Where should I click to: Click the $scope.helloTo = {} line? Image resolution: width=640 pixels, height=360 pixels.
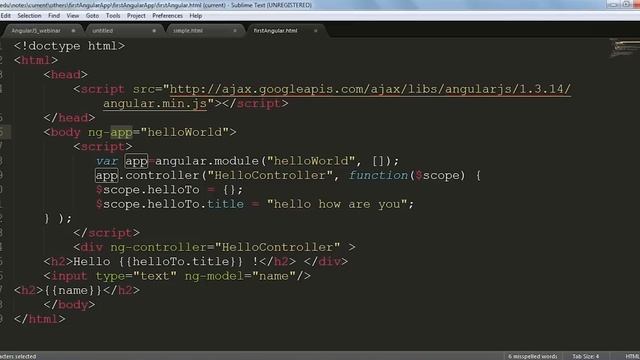click(169, 190)
